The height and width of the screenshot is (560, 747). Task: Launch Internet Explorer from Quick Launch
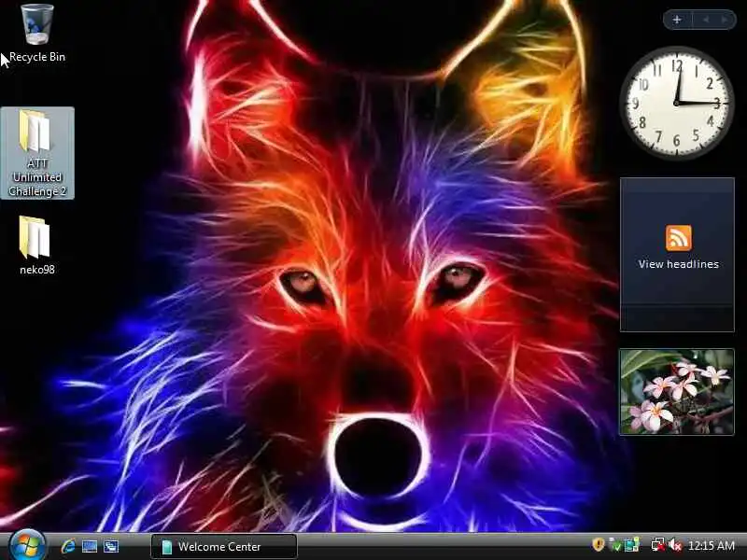point(68,546)
